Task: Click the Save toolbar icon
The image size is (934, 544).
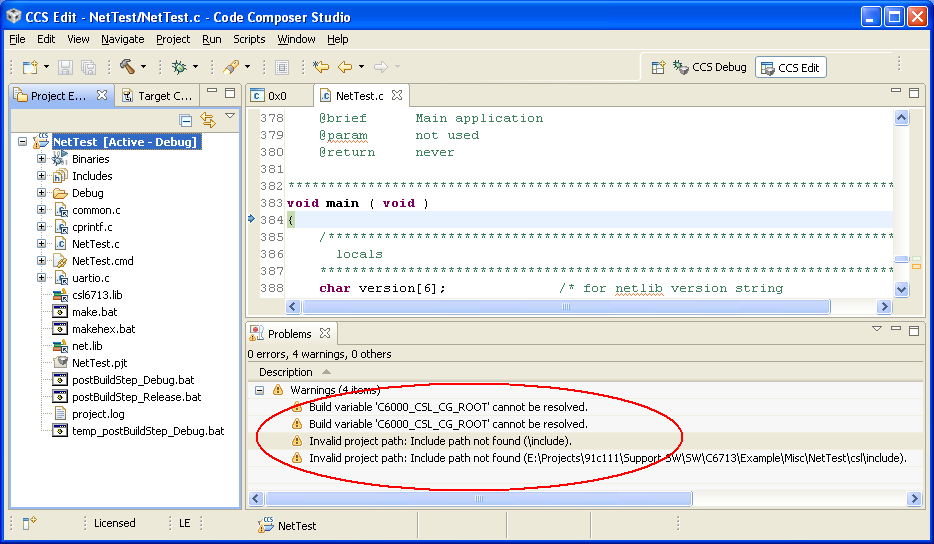Action: point(65,67)
